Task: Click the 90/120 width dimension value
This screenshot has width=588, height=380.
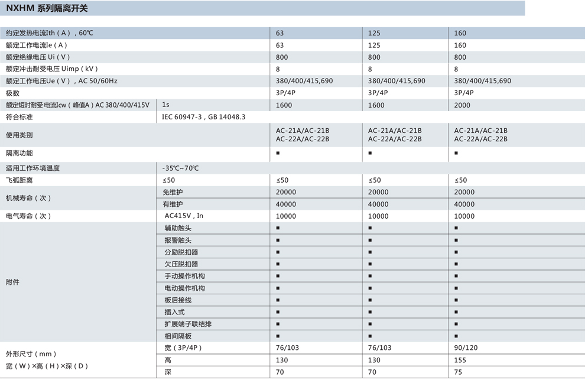Action: (466, 348)
